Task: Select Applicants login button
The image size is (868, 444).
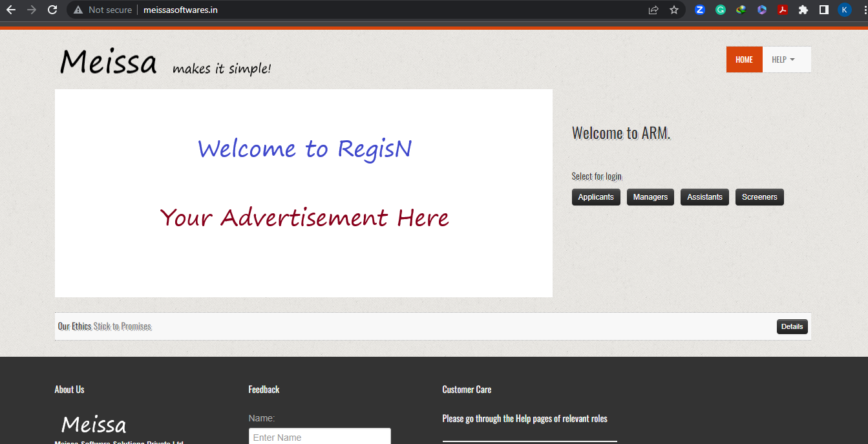Action: point(596,197)
